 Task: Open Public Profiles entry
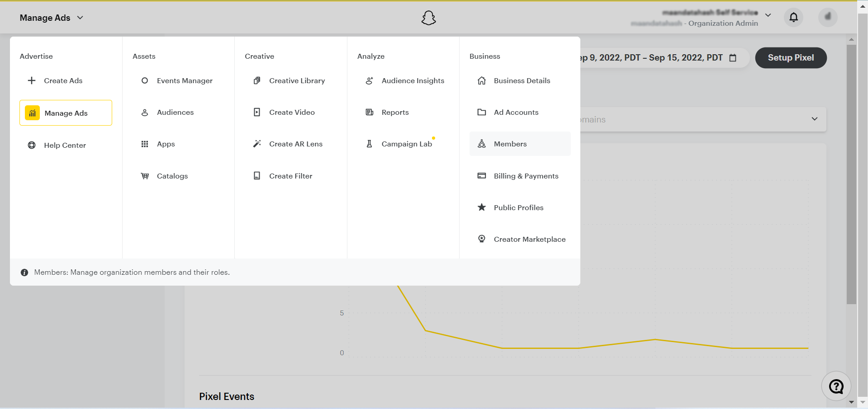pos(520,207)
